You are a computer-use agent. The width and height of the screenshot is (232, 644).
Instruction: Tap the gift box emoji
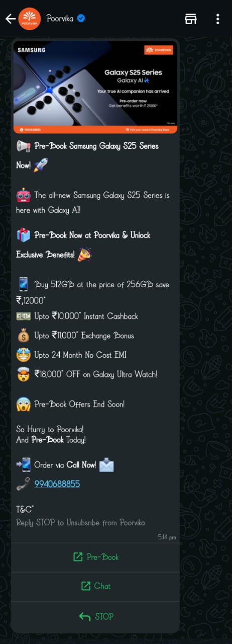(x=24, y=235)
